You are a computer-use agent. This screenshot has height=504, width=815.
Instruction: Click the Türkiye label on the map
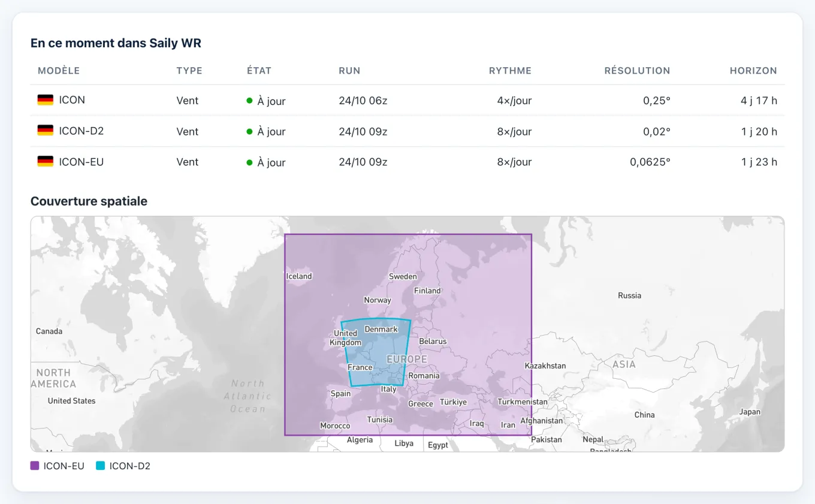click(x=453, y=402)
